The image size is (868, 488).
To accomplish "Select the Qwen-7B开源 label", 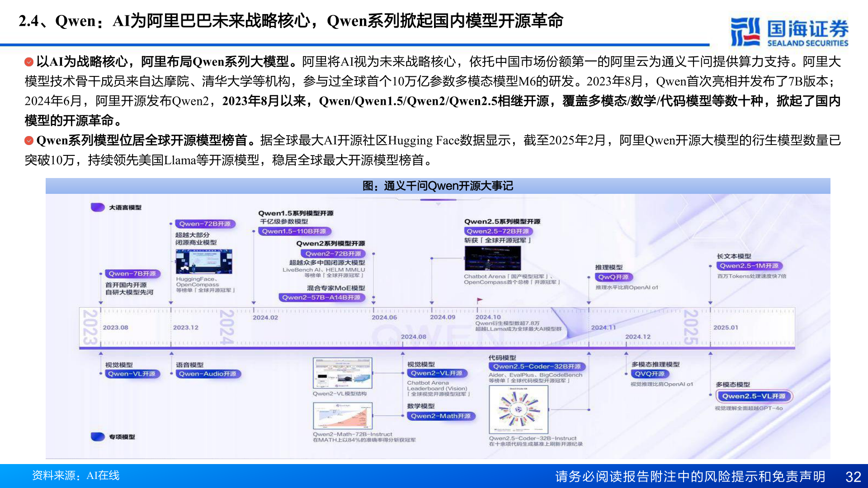I will (x=132, y=273).
